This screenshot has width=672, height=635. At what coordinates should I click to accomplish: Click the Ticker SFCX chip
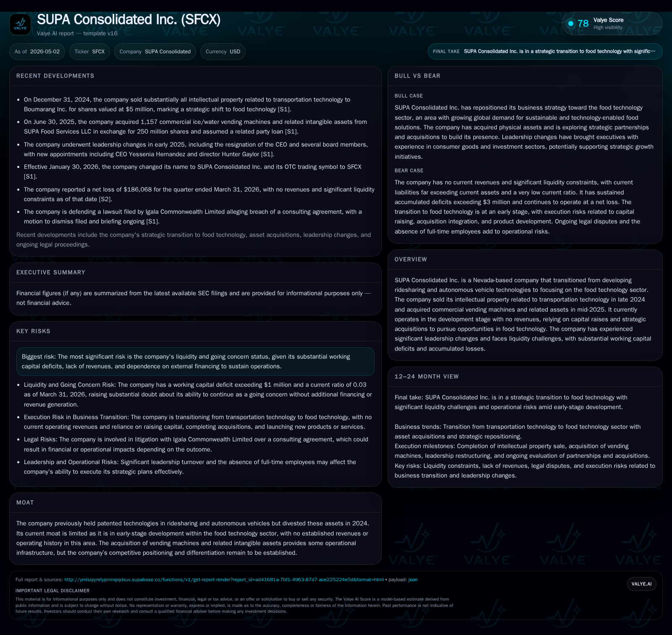(x=89, y=52)
